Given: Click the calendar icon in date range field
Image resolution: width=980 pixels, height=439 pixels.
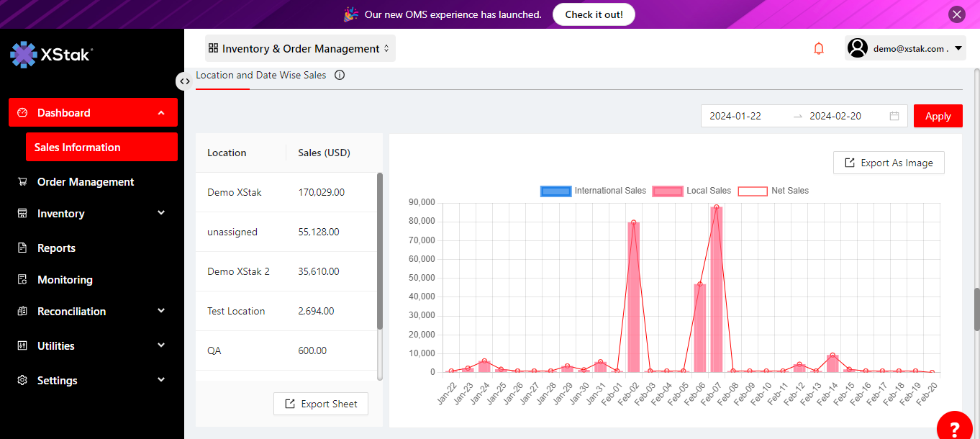Looking at the screenshot, I should point(894,116).
